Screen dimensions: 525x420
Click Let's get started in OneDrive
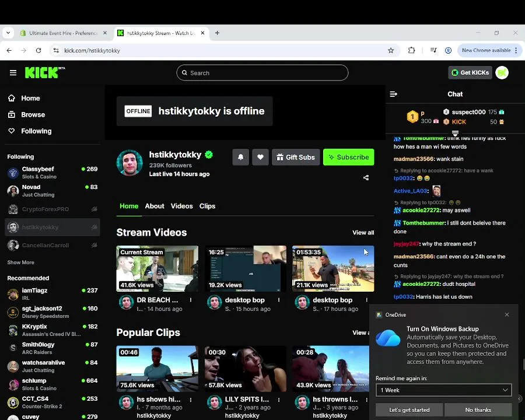point(409,410)
